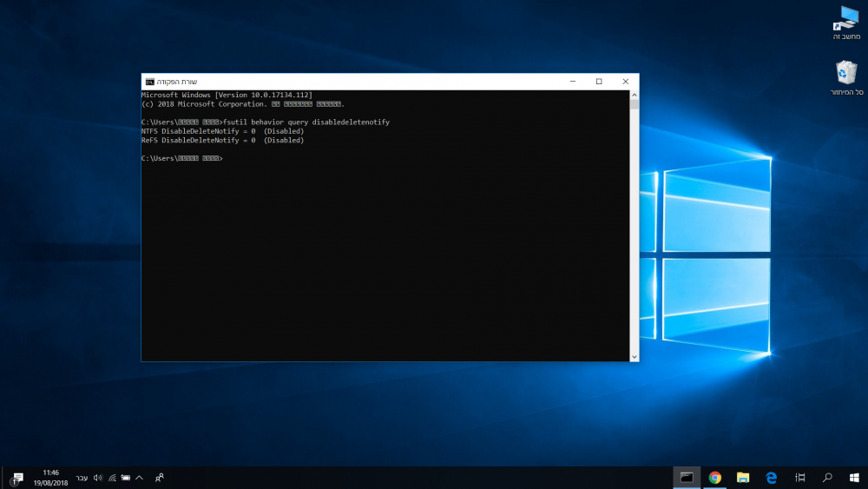The image size is (868, 489).
Task: Click Microsoft Windows Version 10.0.17134.112 line
Action: point(227,95)
